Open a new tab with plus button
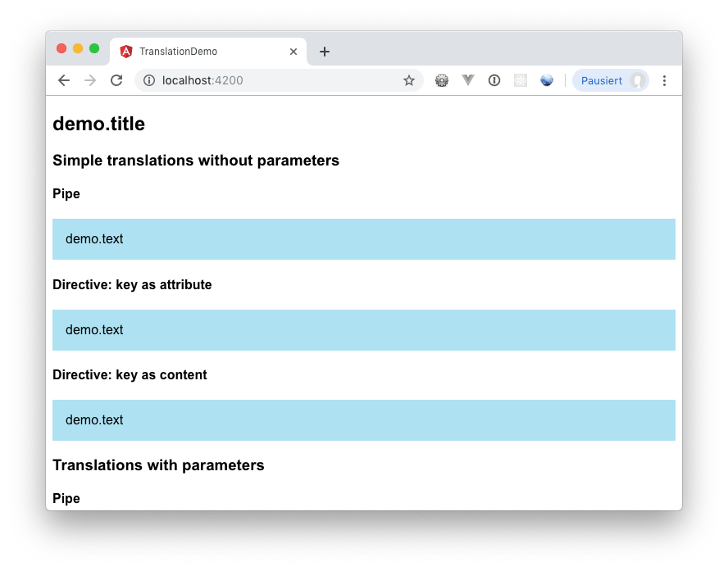The image size is (728, 571). click(325, 52)
